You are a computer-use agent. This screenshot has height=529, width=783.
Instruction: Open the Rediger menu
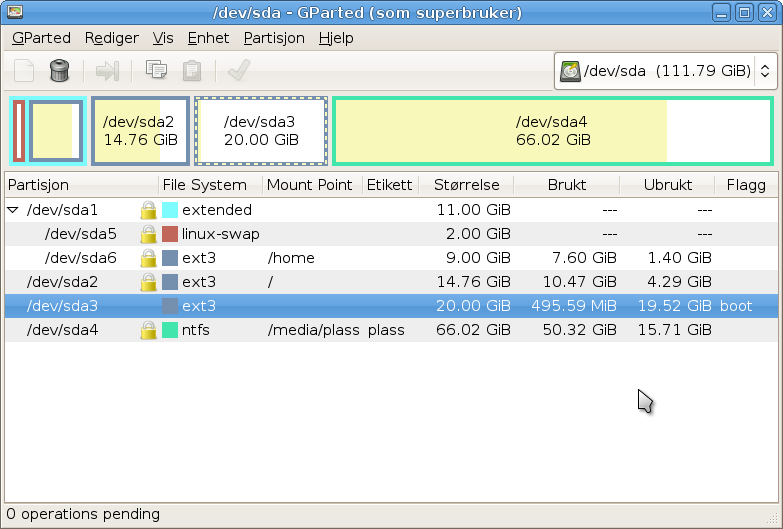pos(112,38)
